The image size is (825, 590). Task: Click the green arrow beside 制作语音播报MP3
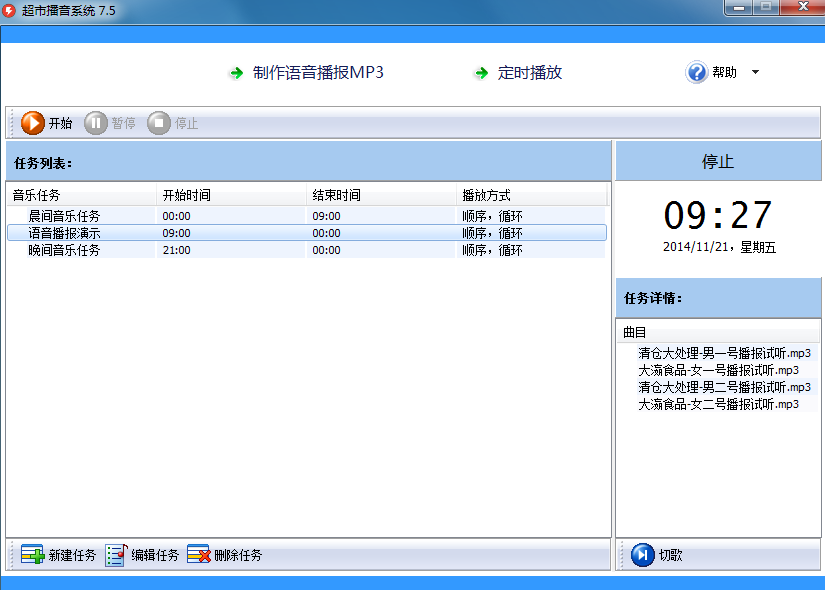(236, 73)
